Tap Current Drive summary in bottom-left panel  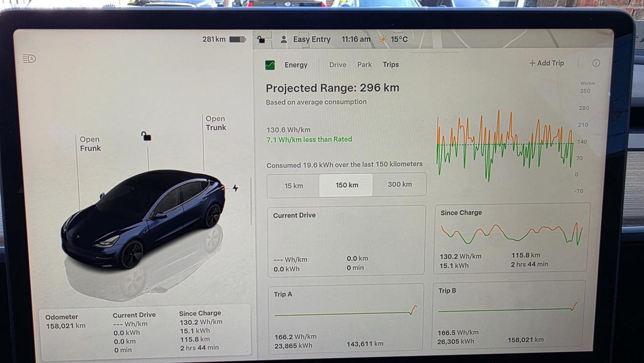tap(134, 332)
